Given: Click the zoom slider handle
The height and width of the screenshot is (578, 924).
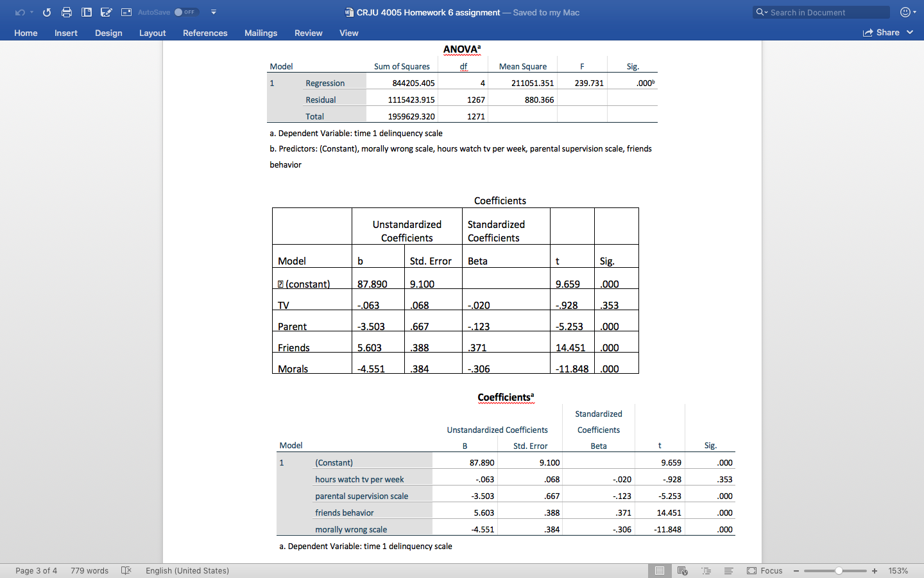Looking at the screenshot, I should coord(839,570).
